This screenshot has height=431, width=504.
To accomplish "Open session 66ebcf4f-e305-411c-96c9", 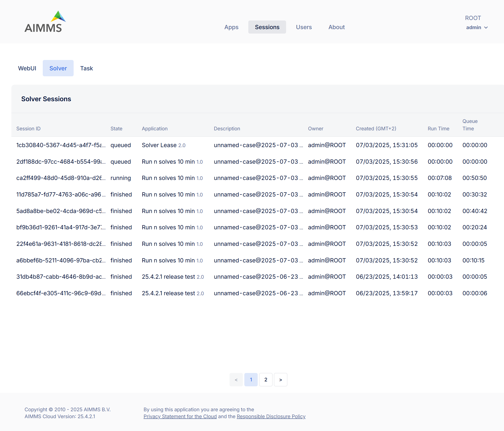I will [61, 293].
